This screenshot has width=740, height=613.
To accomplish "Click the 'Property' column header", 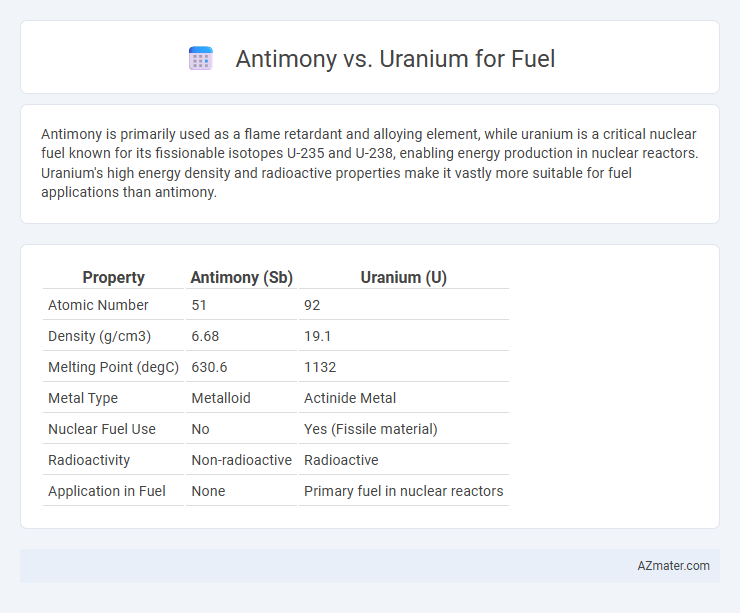I will pos(113,277).
